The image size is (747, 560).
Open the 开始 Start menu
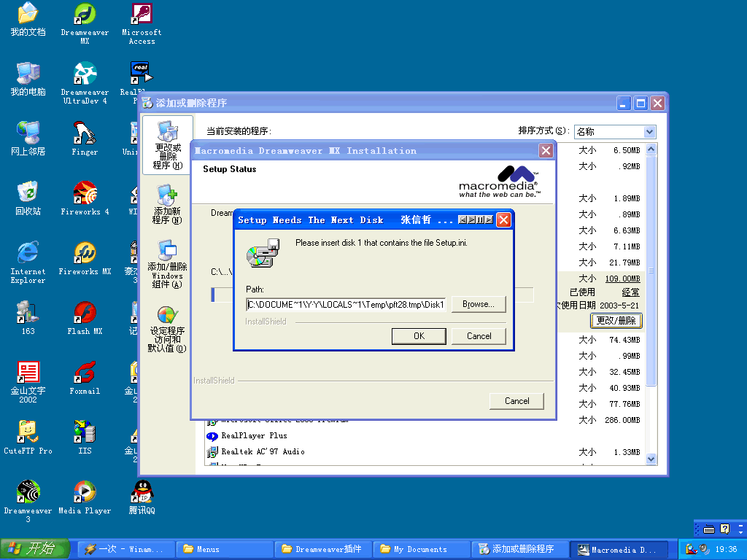tap(34, 549)
